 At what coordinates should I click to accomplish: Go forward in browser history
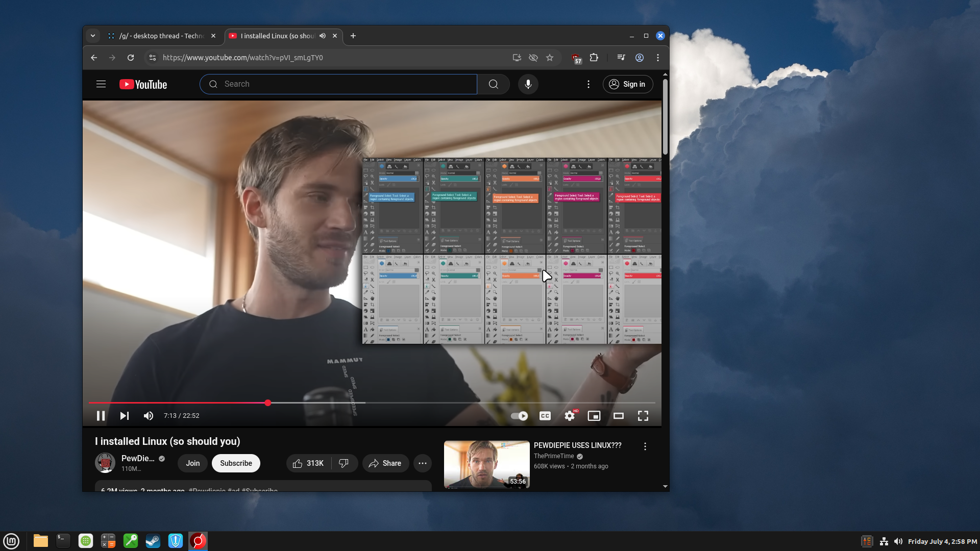[x=112, y=58]
